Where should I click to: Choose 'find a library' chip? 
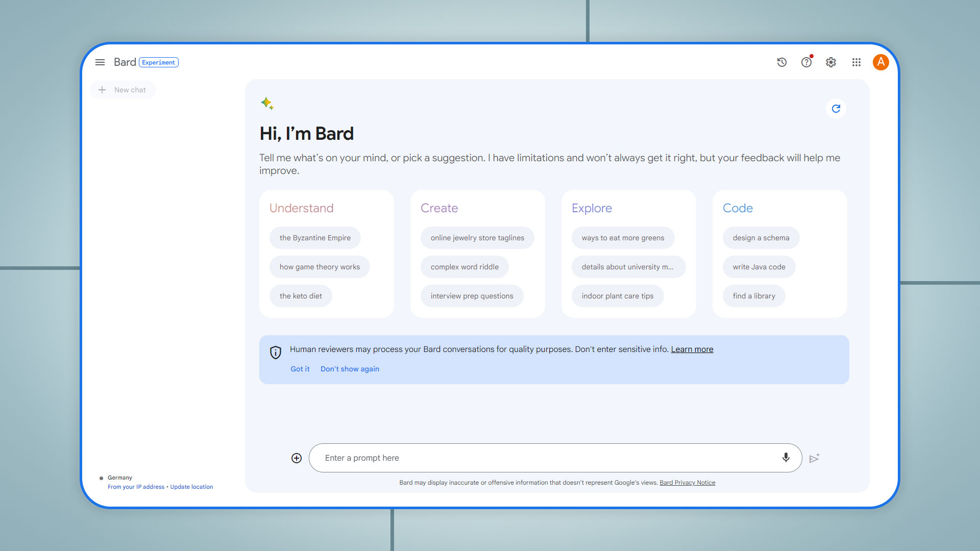click(x=754, y=296)
